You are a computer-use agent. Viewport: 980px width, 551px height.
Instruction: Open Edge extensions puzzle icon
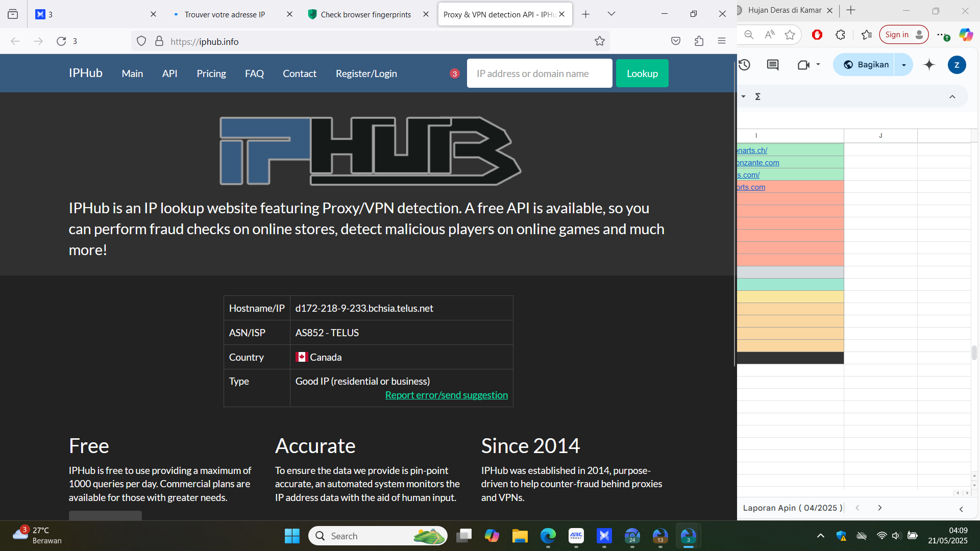click(840, 35)
